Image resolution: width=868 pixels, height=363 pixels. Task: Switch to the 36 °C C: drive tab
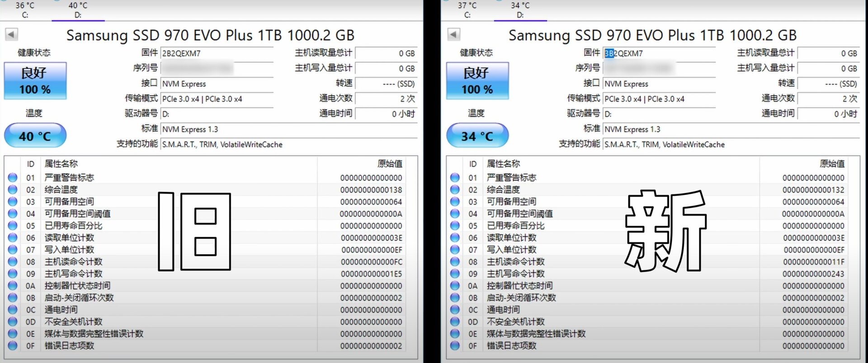[x=25, y=10]
